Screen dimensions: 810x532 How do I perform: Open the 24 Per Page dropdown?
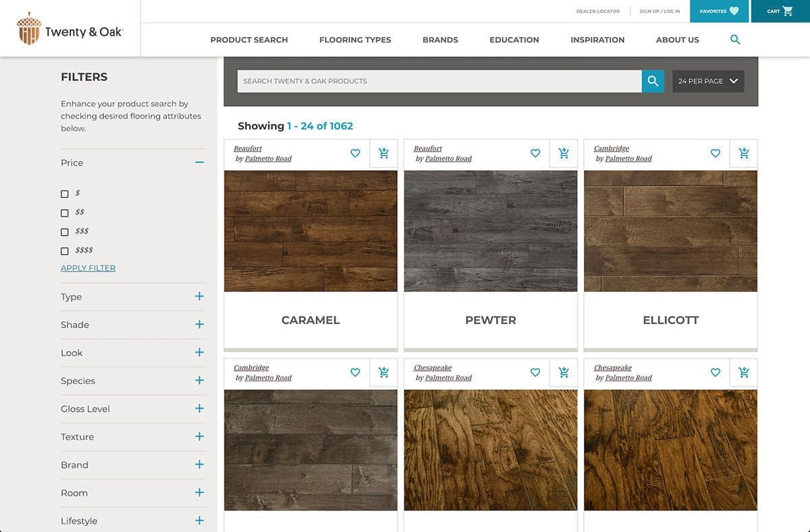(708, 81)
